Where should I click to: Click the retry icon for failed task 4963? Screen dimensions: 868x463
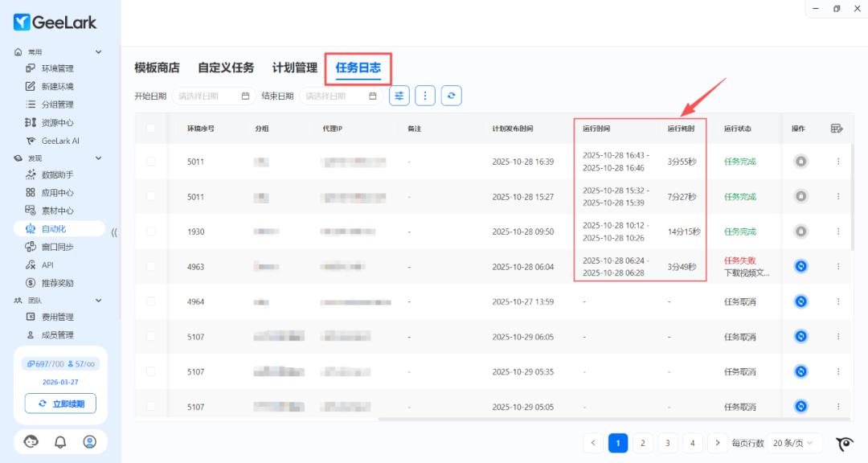(x=800, y=266)
